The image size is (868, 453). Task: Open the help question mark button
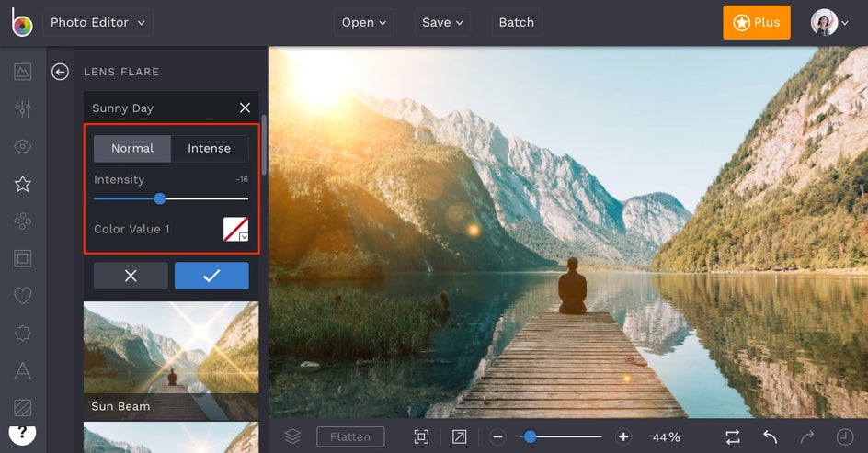22,434
